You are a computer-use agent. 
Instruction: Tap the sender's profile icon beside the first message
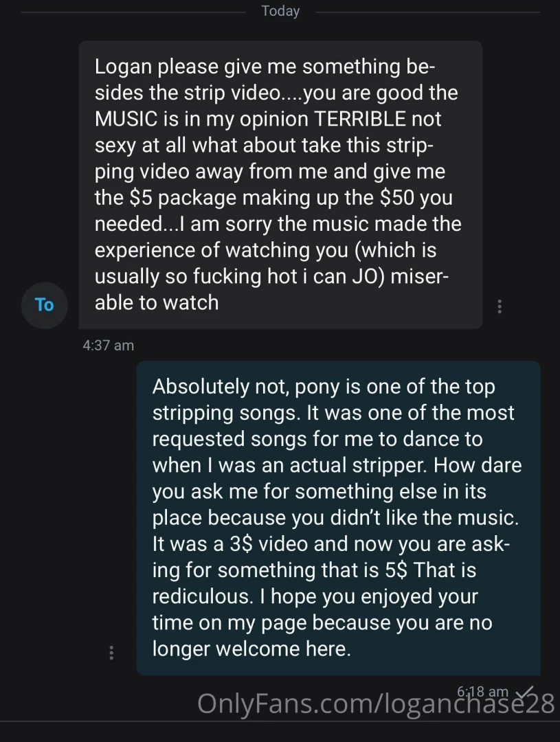[44, 305]
